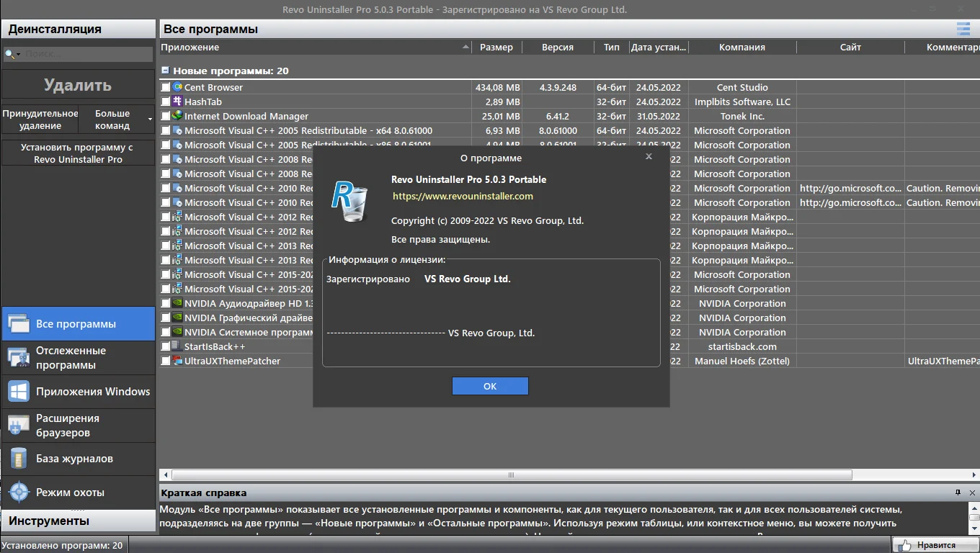Click OK in the about dialog

point(490,386)
